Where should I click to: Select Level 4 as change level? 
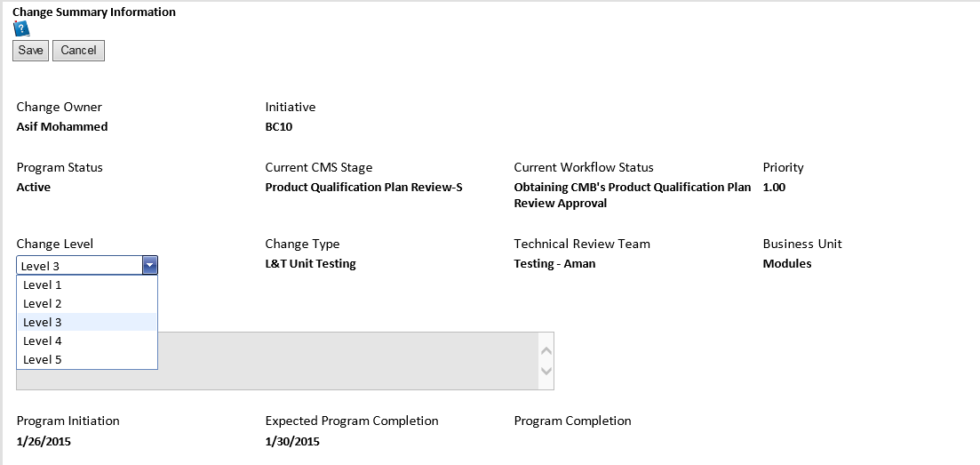click(x=43, y=341)
